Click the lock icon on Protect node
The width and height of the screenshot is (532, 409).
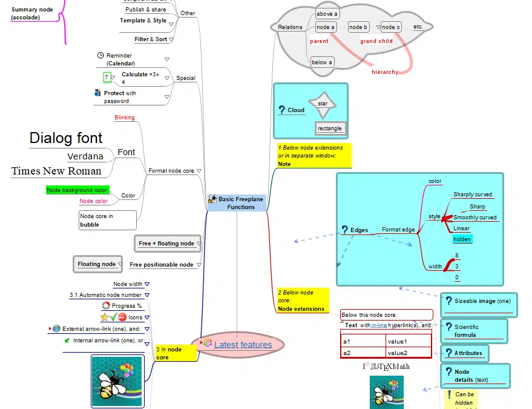[x=97, y=93]
